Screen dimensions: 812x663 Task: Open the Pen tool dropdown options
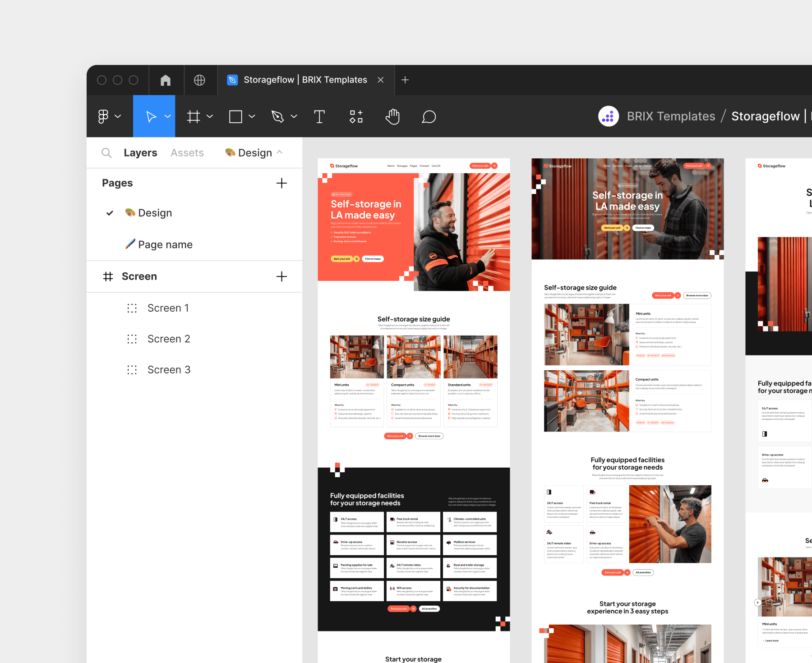point(294,116)
